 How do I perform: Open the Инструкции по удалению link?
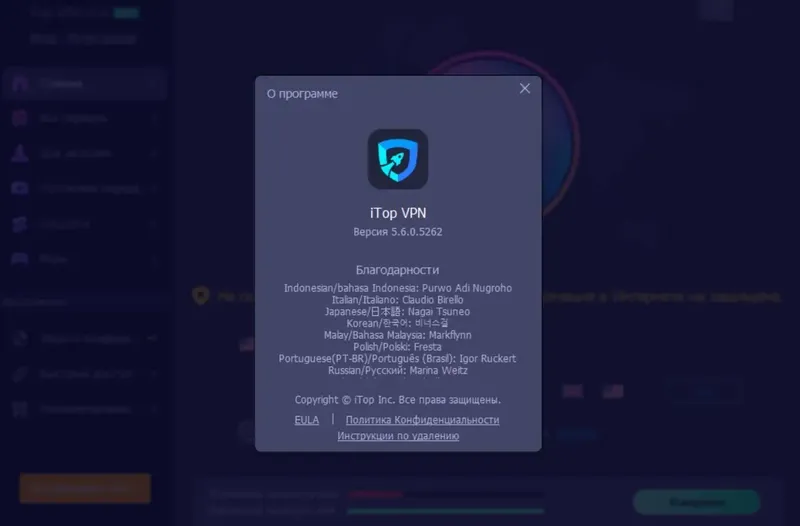pos(398,436)
